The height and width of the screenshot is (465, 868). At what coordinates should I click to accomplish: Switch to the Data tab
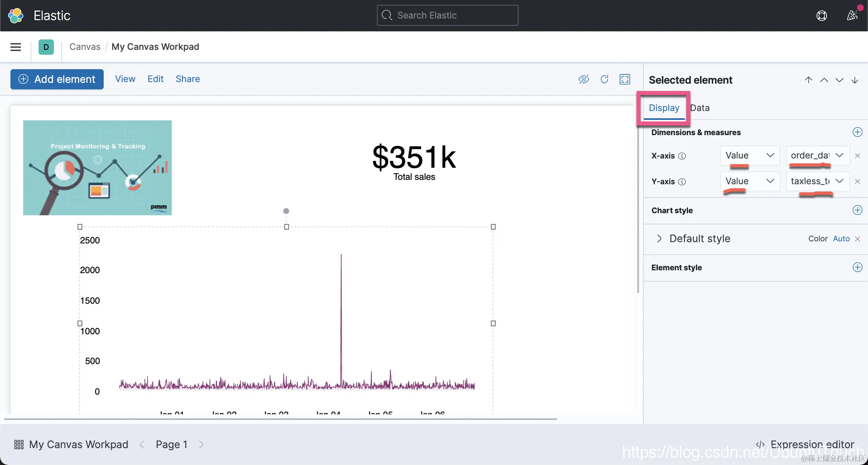[700, 108]
